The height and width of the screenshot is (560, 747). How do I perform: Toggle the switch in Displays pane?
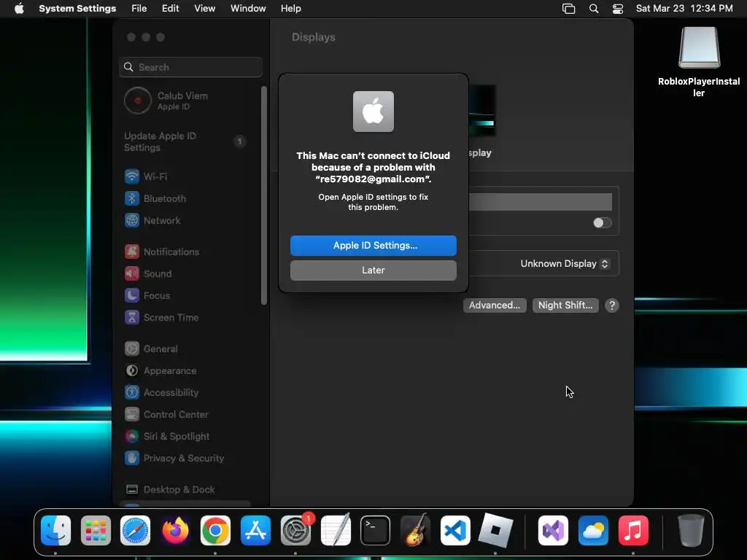pos(602,223)
